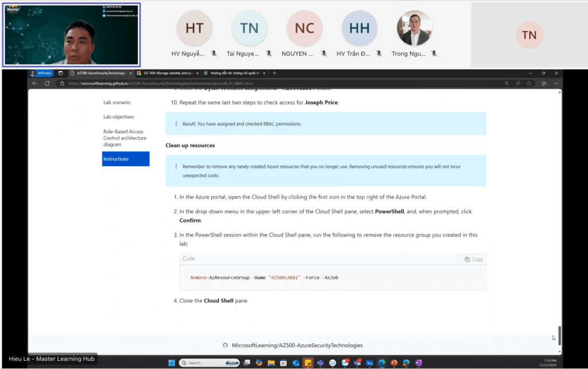The image size is (588, 369).
Task: Open the Teams icon beside Sticky Notes
Action: click(x=320, y=363)
